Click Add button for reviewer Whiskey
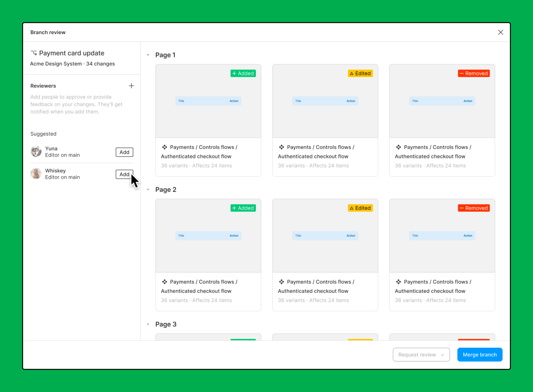533x392 pixels. click(x=124, y=174)
